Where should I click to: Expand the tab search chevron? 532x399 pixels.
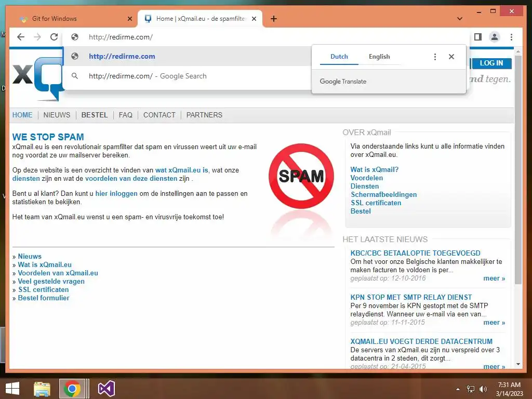click(460, 19)
